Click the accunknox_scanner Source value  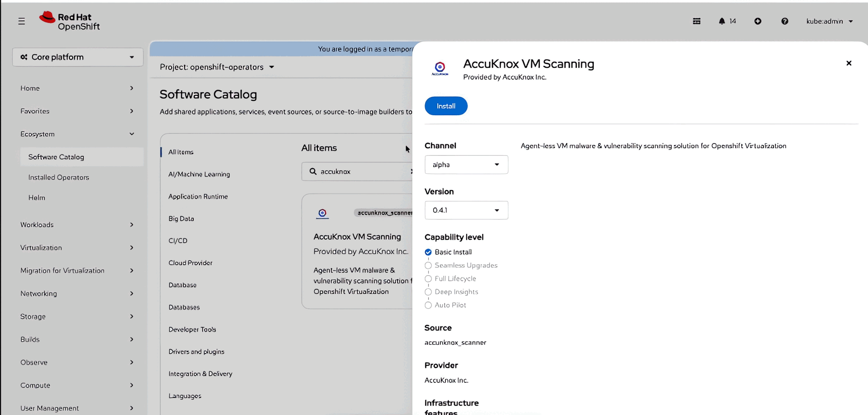click(455, 343)
